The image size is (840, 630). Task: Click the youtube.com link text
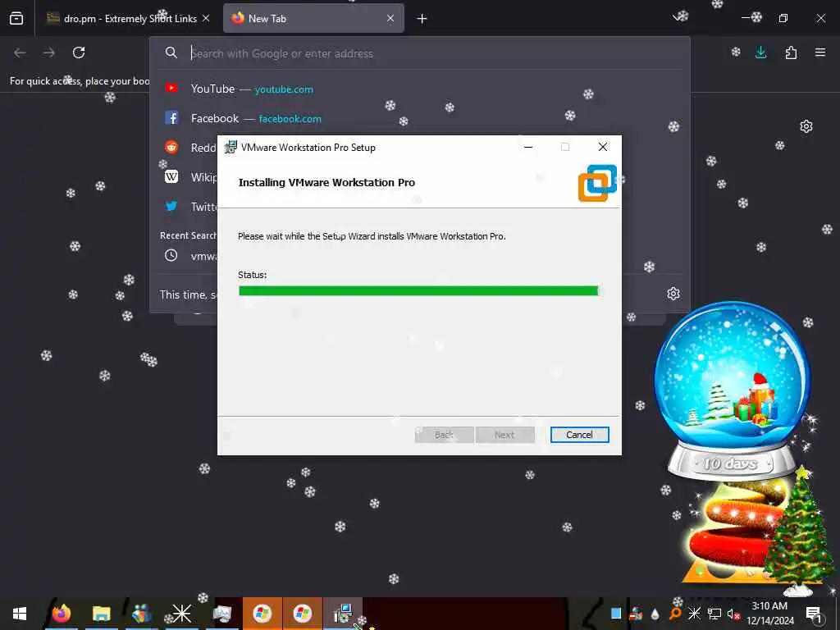click(x=284, y=89)
